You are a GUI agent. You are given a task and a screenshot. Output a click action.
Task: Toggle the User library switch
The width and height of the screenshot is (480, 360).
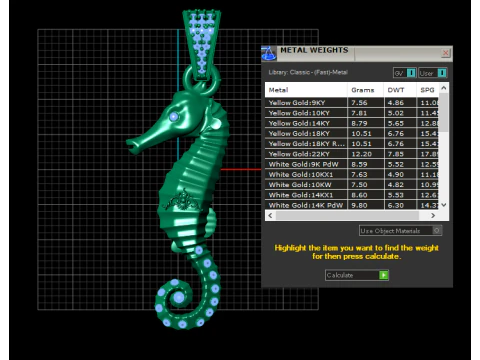tap(433, 73)
